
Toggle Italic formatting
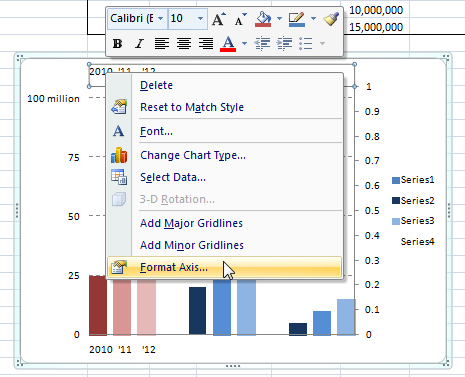tap(139, 44)
